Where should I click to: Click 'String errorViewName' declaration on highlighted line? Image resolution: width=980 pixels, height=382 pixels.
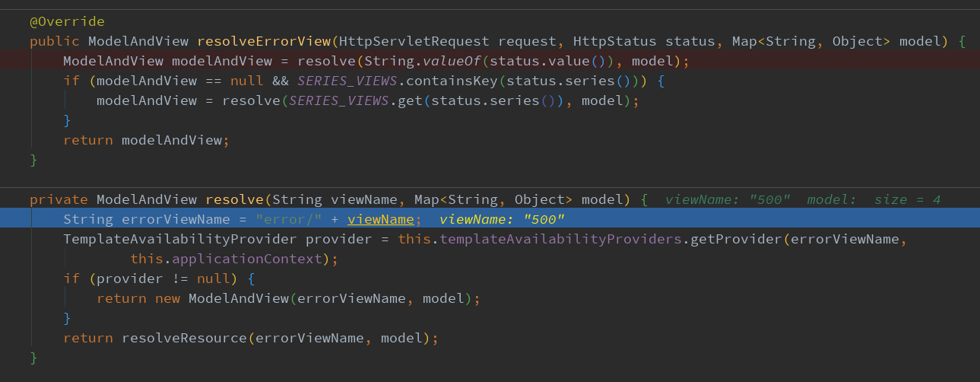(x=147, y=219)
